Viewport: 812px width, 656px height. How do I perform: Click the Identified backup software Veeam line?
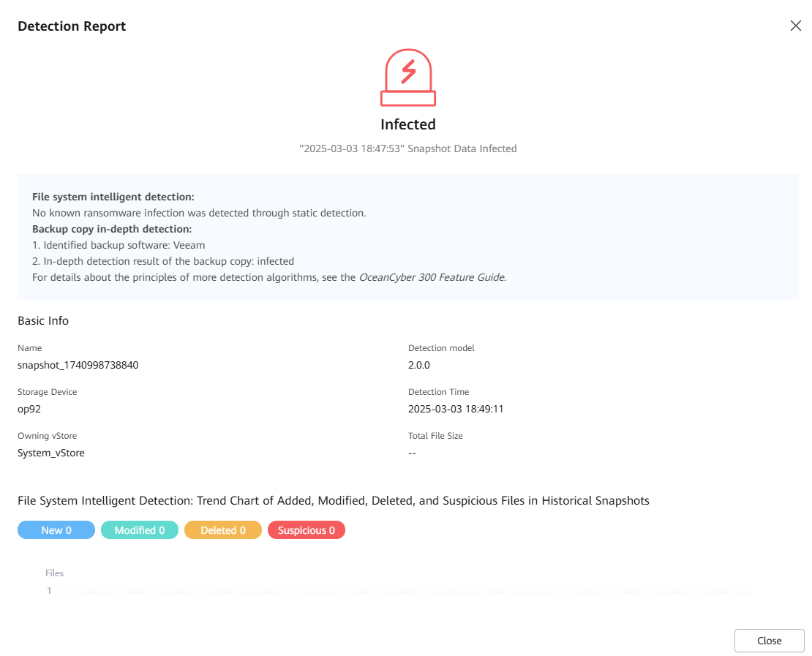119,245
